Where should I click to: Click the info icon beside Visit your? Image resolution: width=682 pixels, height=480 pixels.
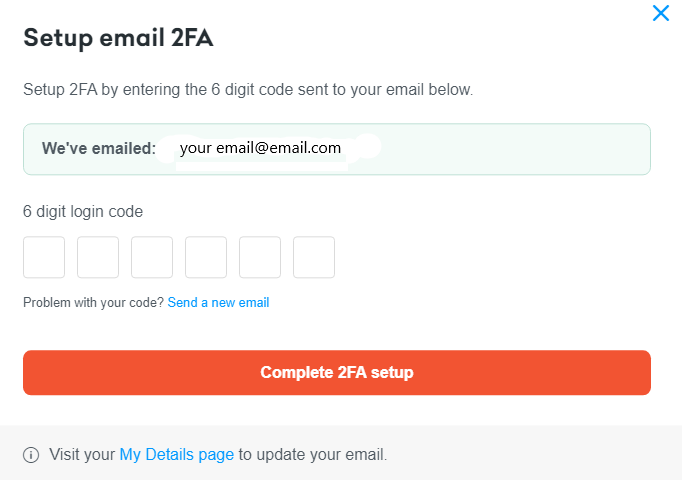[31, 455]
